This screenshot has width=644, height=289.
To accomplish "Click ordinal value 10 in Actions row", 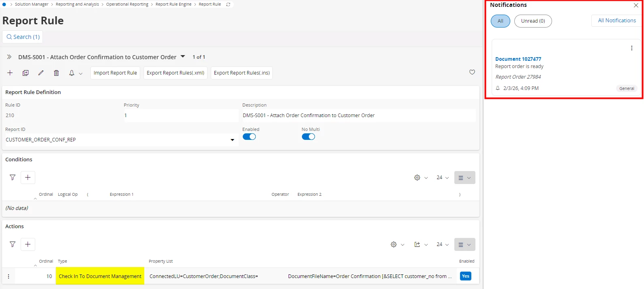I will (49, 276).
